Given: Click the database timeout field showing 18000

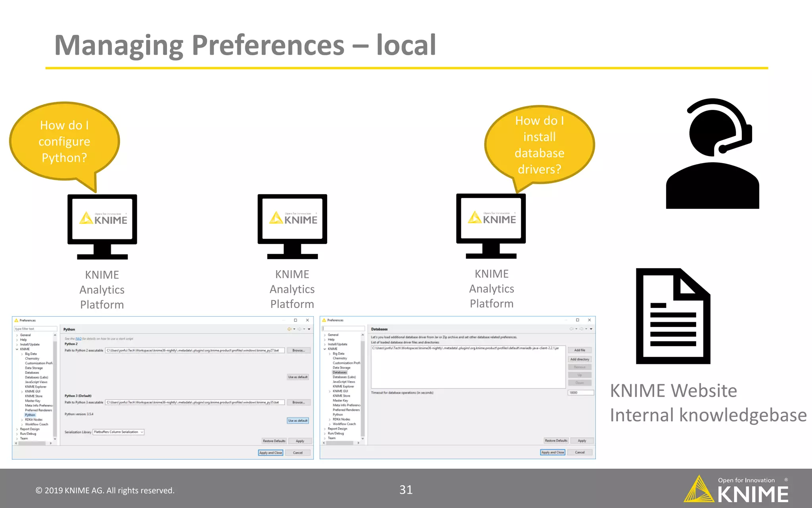Looking at the screenshot, I should [x=581, y=393].
